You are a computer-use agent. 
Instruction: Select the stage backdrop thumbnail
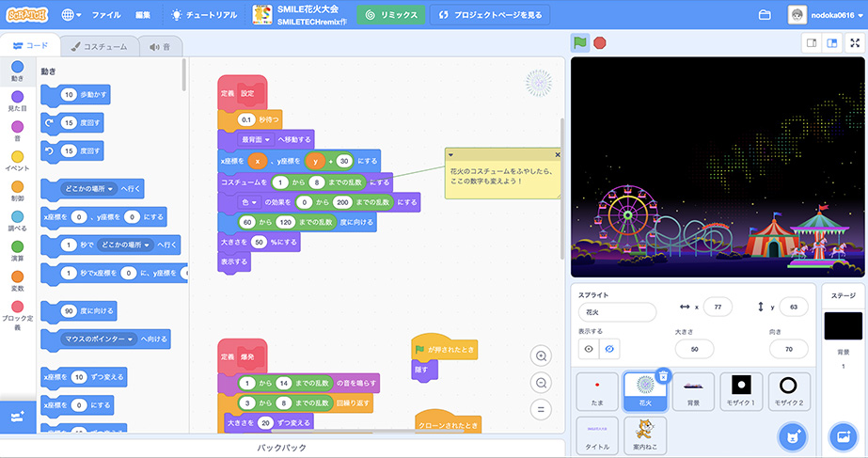[x=844, y=326]
